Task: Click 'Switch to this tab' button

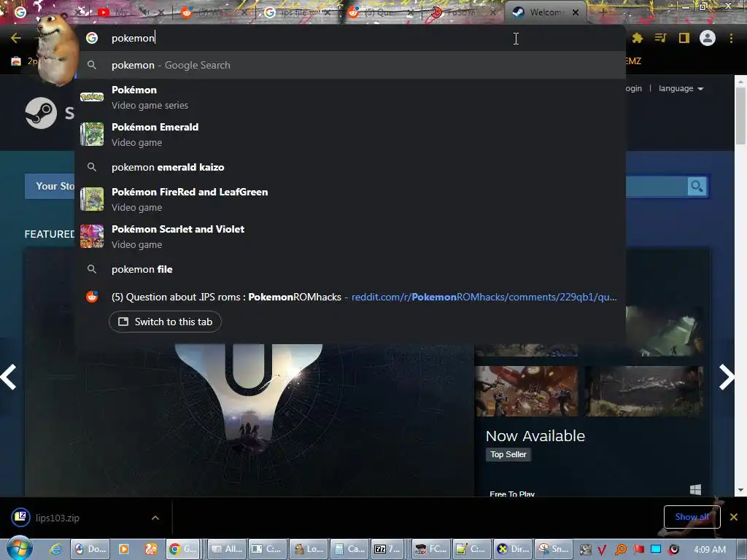Action: tap(165, 322)
